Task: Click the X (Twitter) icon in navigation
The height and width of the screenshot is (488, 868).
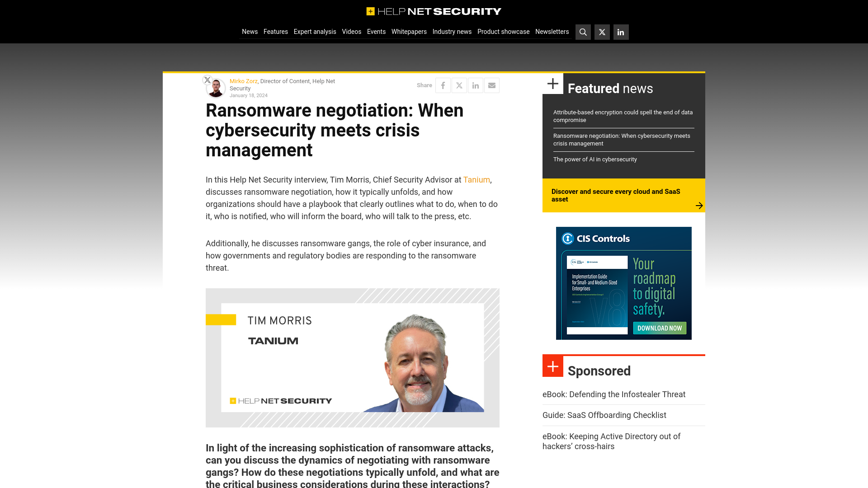Action: coord(602,32)
